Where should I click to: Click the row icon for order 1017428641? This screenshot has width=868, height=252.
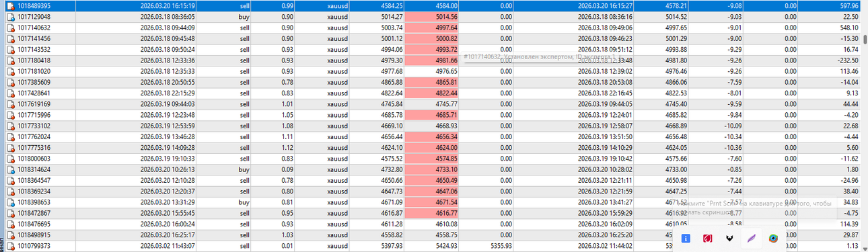pyautogui.click(x=10, y=93)
